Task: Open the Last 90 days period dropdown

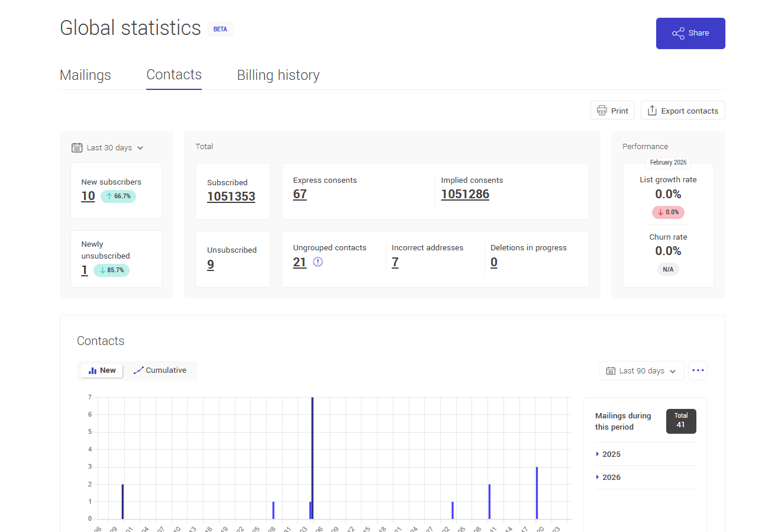Action: click(x=641, y=370)
